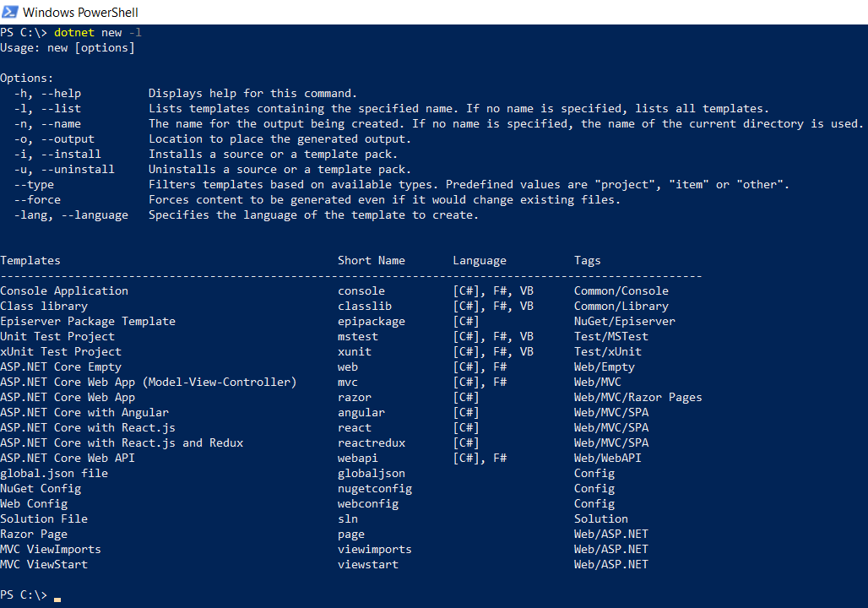Click 'Solution File' template name
868x608 pixels.
[x=44, y=518]
